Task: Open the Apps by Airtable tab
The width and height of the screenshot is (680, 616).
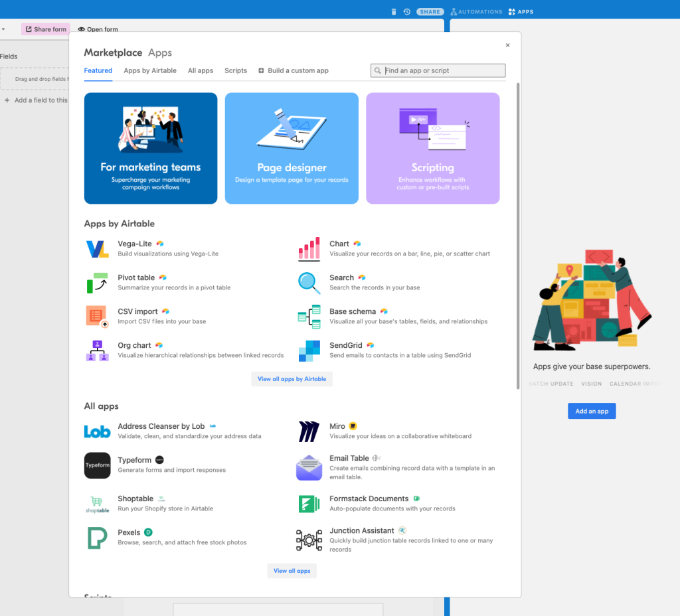Action: 150,70
